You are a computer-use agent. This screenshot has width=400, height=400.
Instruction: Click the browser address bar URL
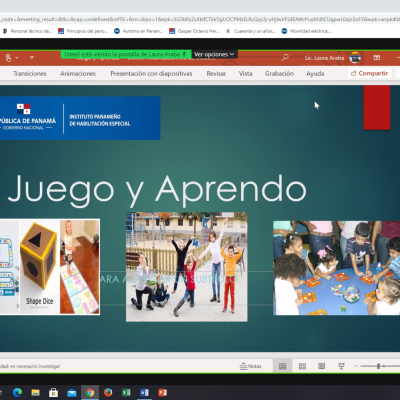click(200, 19)
